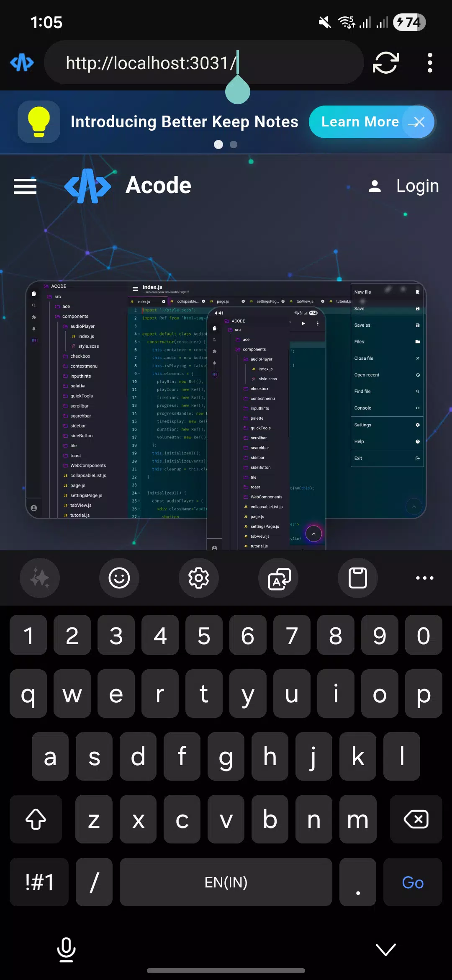Tap the muted sound icon in status bar
This screenshot has height=980, width=452.
pos(325,22)
